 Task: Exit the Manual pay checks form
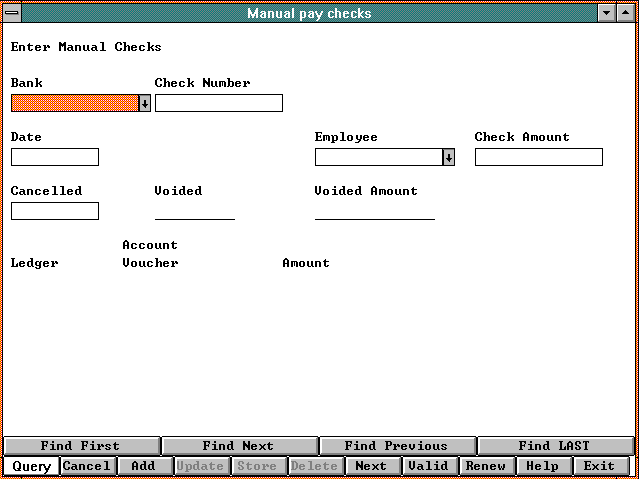pos(600,466)
